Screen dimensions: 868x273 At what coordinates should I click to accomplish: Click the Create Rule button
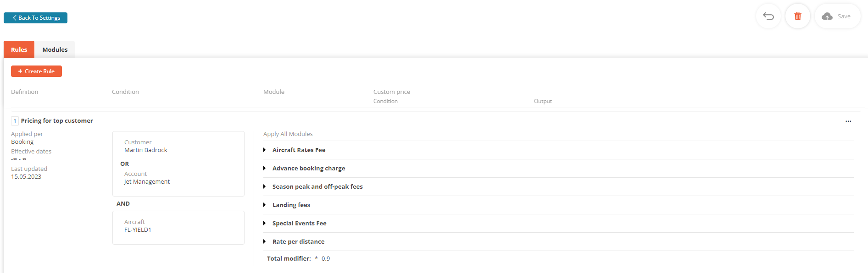36,71
